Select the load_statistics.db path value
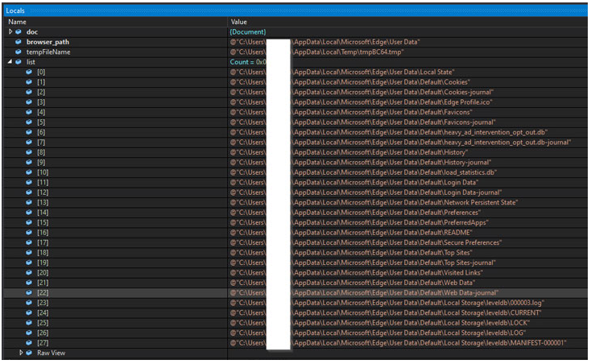This screenshot has width=591, height=364. tap(364, 172)
